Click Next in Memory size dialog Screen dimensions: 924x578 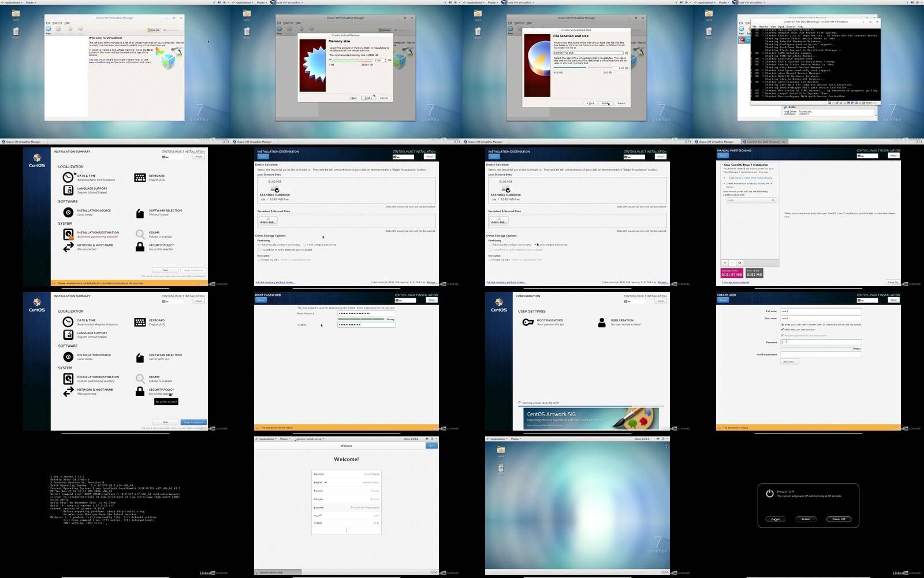pos(368,98)
